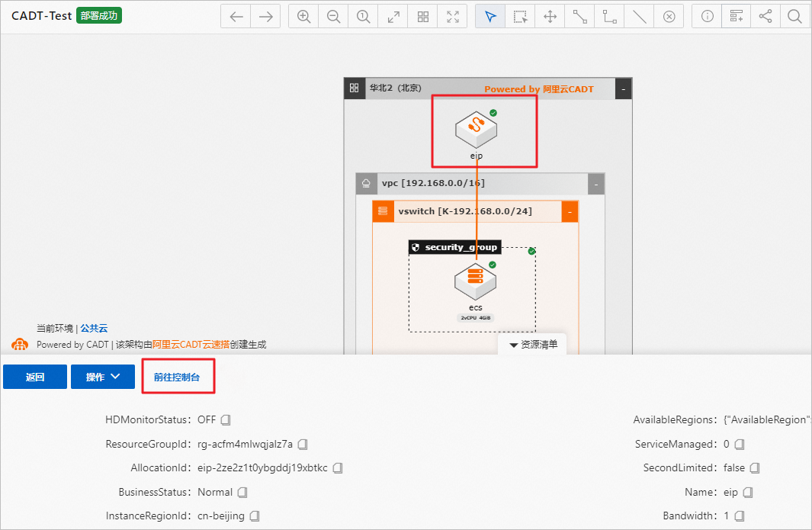Click the share icon in toolbar

[765, 17]
